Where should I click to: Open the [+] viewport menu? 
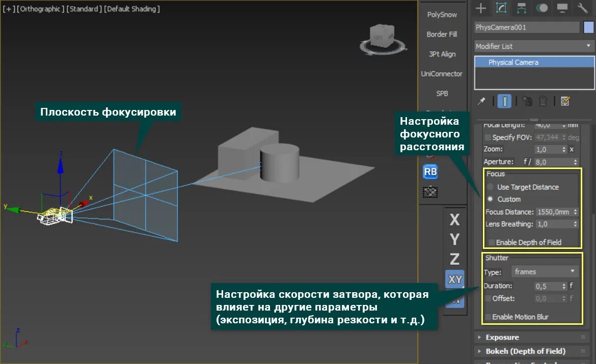8,9
